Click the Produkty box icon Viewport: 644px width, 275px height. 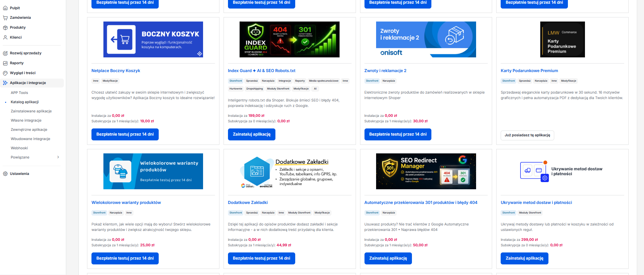[x=5, y=28]
